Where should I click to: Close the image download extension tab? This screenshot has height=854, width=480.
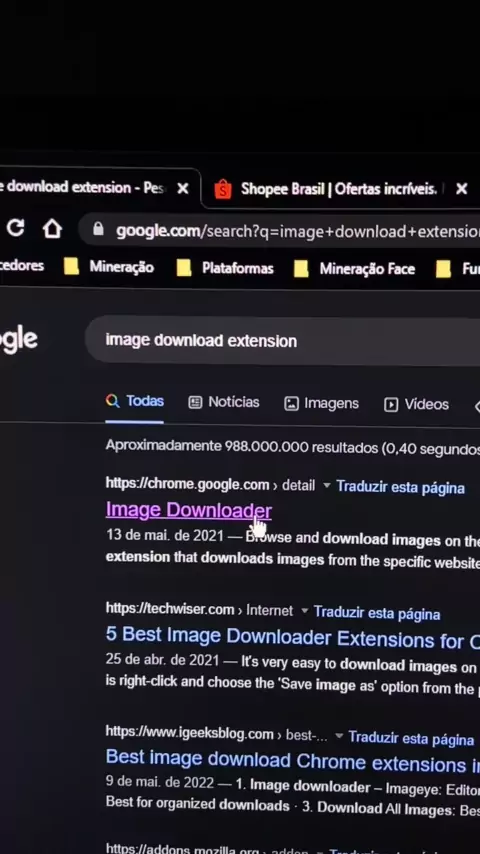click(x=183, y=188)
